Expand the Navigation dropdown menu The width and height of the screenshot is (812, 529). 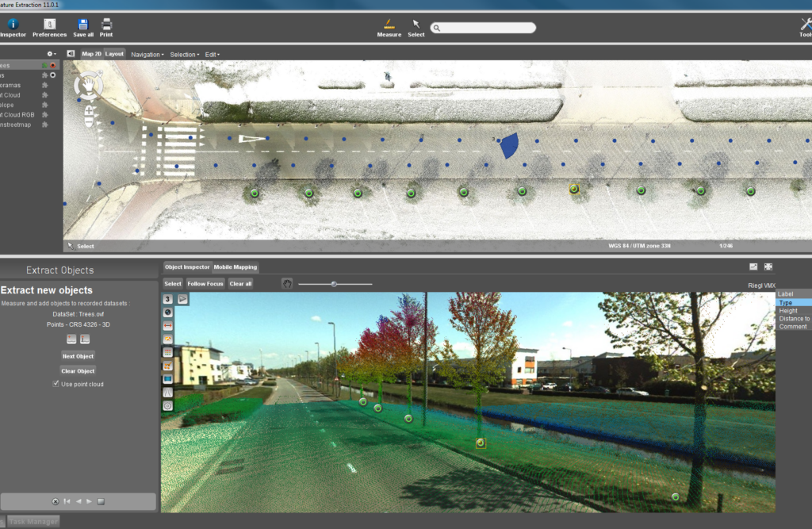[x=147, y=55]
